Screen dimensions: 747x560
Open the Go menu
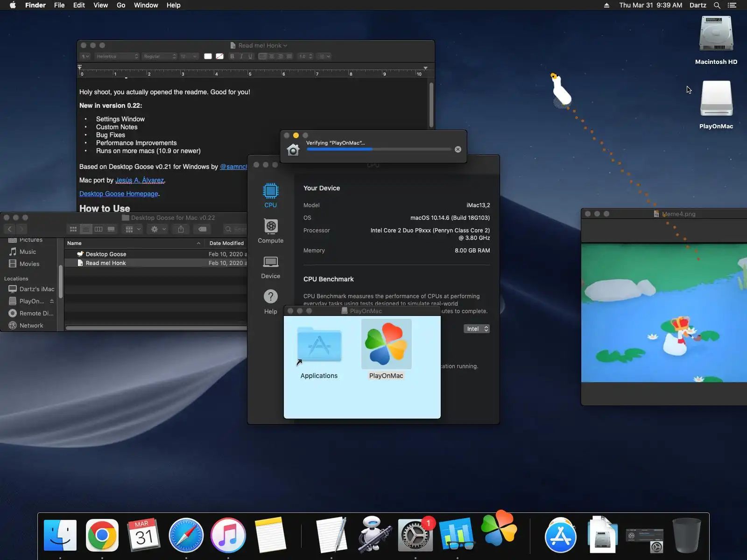(x=121, y=5)
